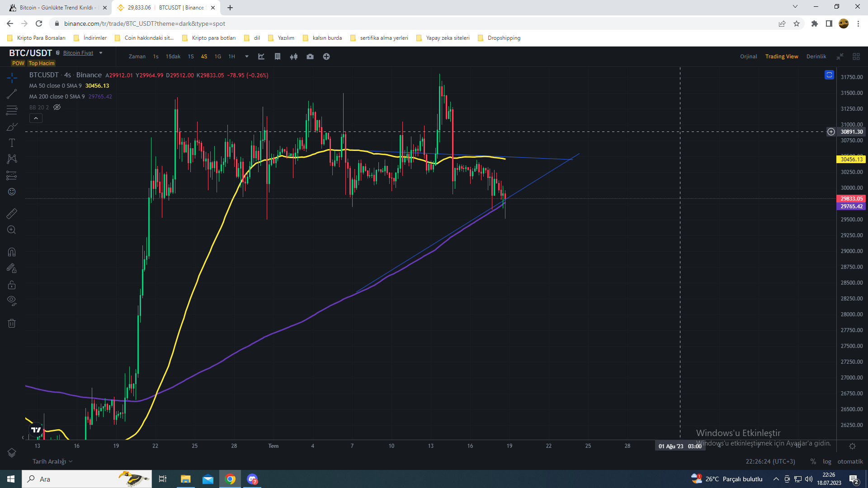Exit the expanded chart view

click(840, 56)
